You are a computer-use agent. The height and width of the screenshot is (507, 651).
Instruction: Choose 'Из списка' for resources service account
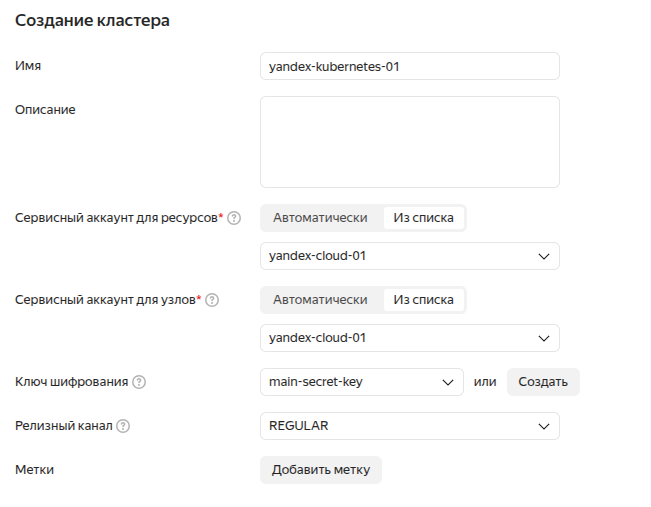click(x=424, y=218)
